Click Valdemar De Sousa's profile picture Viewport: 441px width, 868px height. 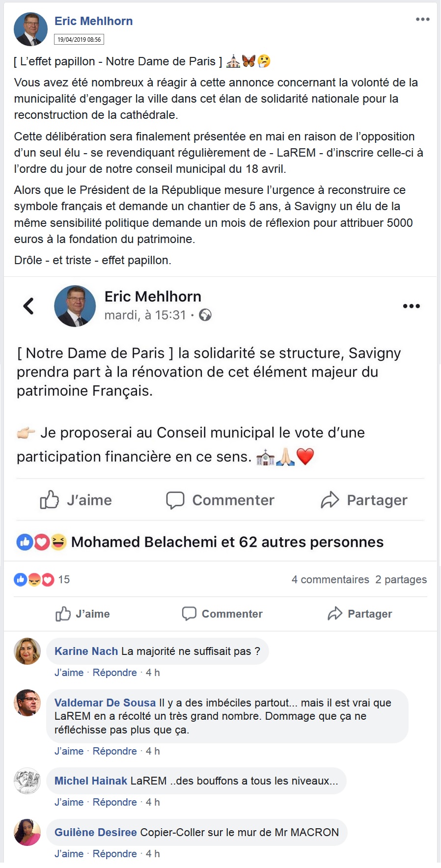27,703
